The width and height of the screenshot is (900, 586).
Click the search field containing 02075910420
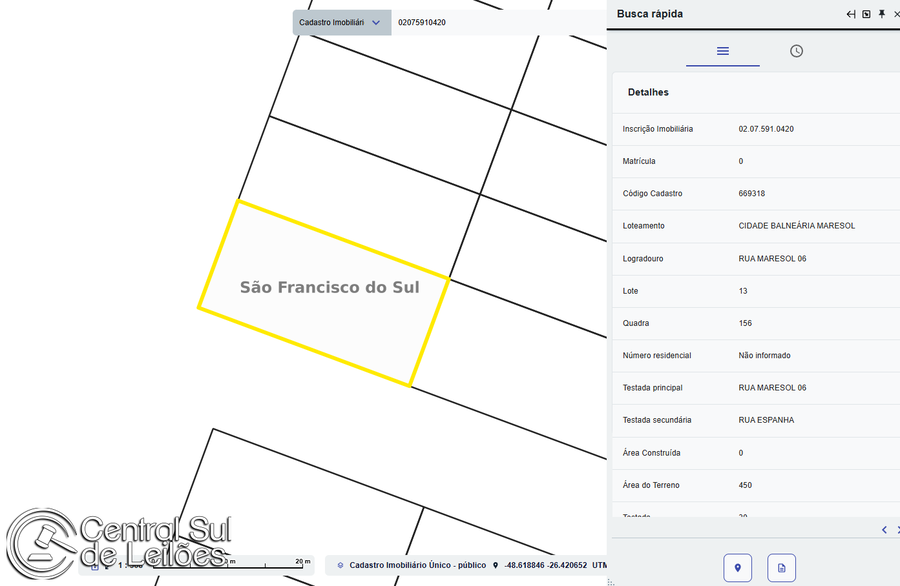tap(499, 22)
